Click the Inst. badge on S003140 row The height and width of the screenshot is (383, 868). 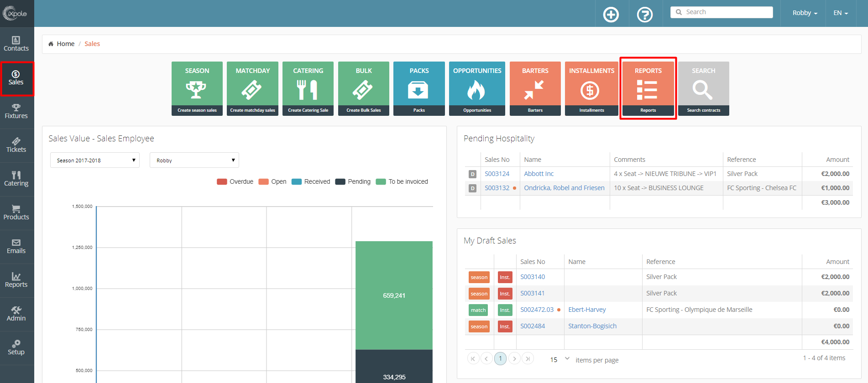click(x=505, y=277)
